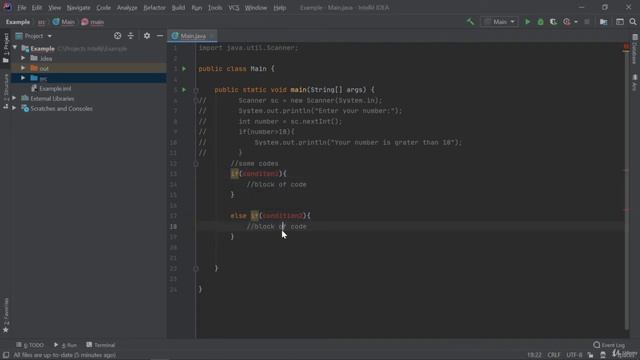Open the Favorites side tool window

[6, 315]
